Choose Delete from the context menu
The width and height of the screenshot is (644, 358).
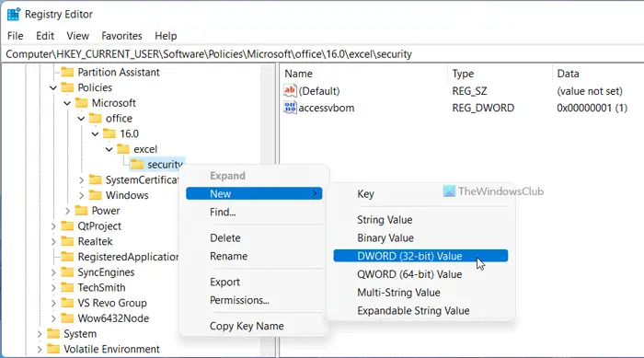[254, 238]
